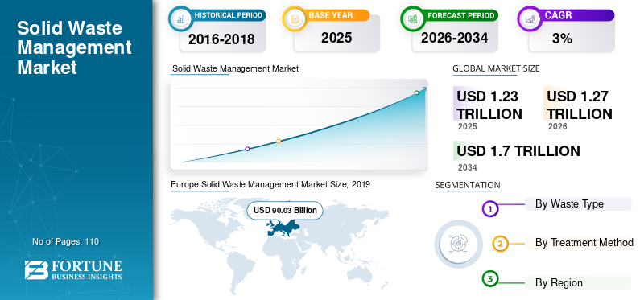This screenshot has height=300, width=644.
Task: Select the By Treatment Method segment
Action: click(578, 243)
